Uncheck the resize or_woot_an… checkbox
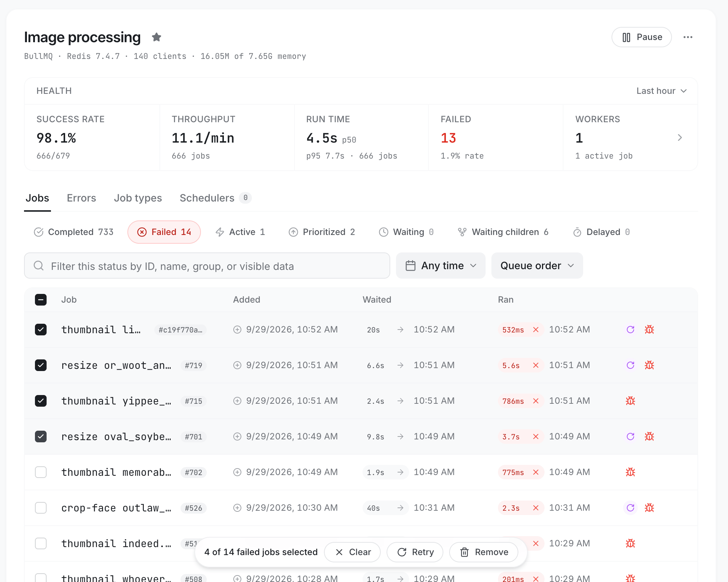Screen dimensions: 728x582 41,365
